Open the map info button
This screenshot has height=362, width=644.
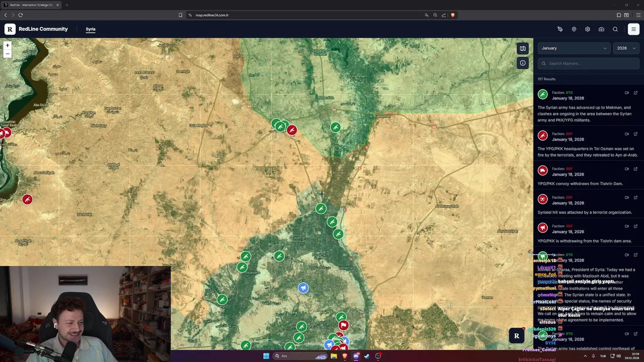[x=523, y=63]
